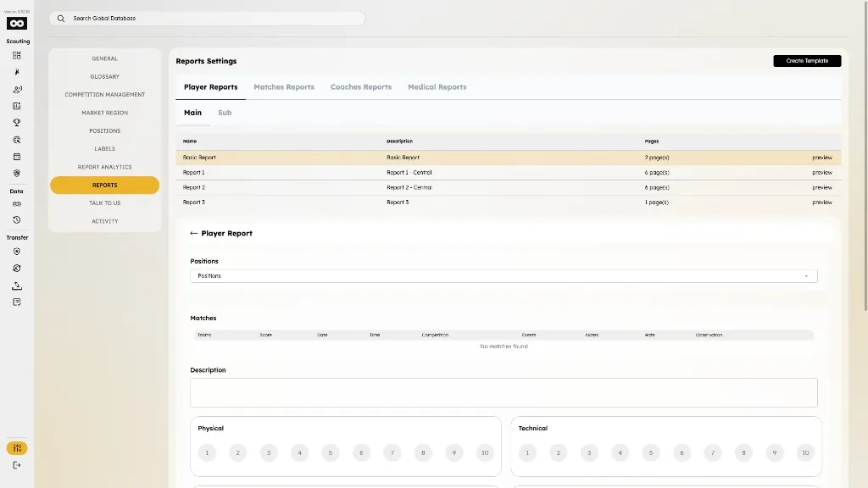Open the calendar icon in sidebar
The height and width of the screenshot is (488, 868).
(17, 157)
